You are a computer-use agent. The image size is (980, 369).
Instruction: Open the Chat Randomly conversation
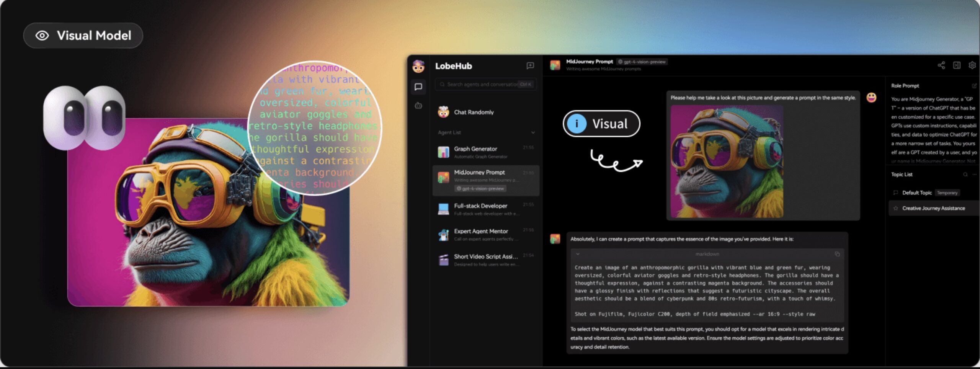tap(485, 112)
